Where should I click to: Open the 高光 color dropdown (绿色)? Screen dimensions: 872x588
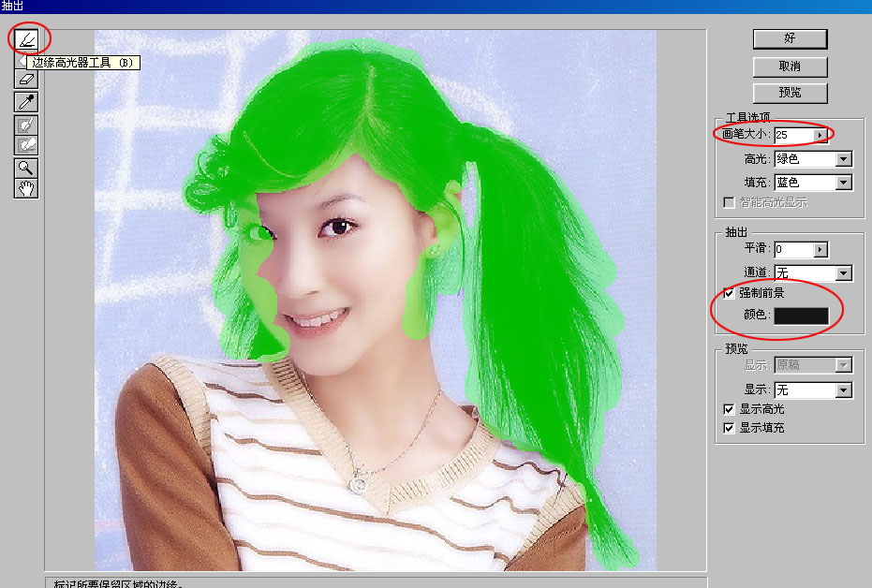tap(813, 159)
